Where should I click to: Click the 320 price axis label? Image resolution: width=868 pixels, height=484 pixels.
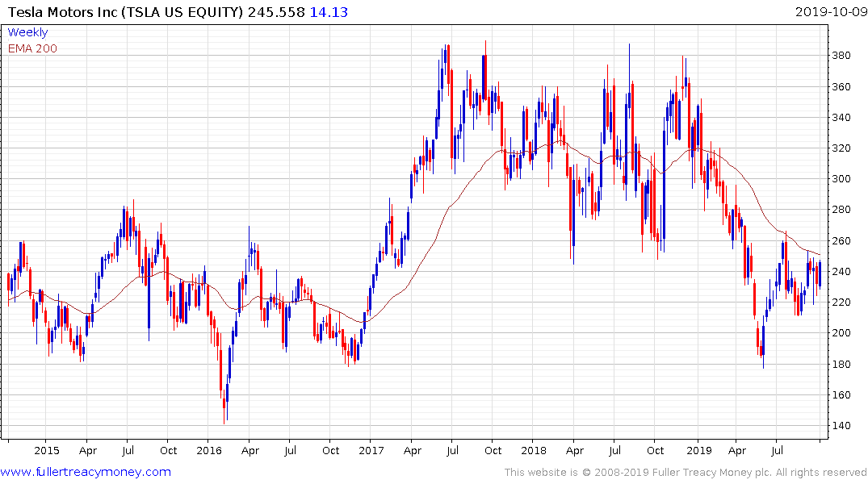point(841,148)
